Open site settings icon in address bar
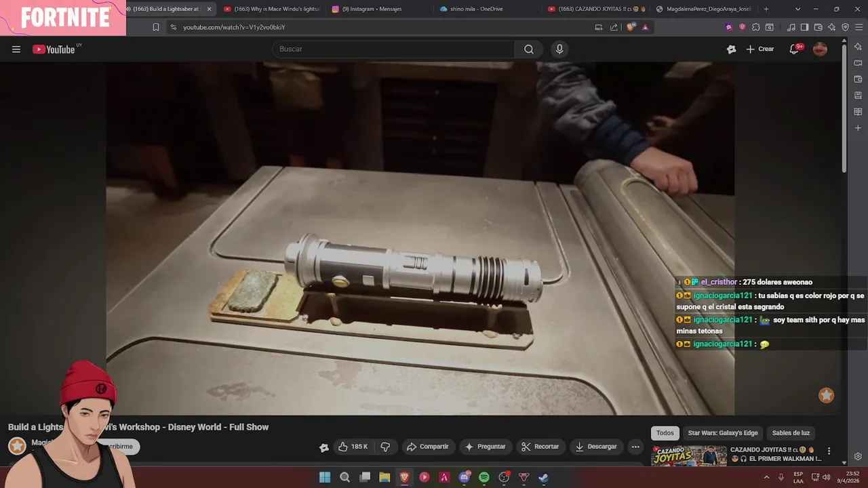This screenshot has width=868, height=488. 174,27
